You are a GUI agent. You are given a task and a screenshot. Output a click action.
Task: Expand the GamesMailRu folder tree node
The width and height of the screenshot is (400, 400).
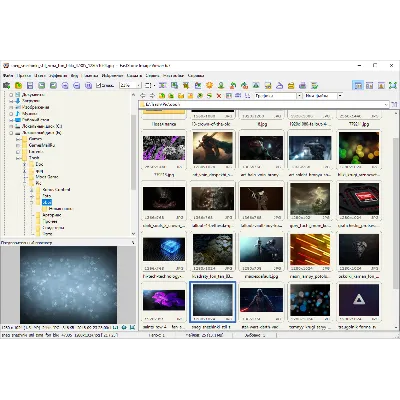tap(18, 145)
